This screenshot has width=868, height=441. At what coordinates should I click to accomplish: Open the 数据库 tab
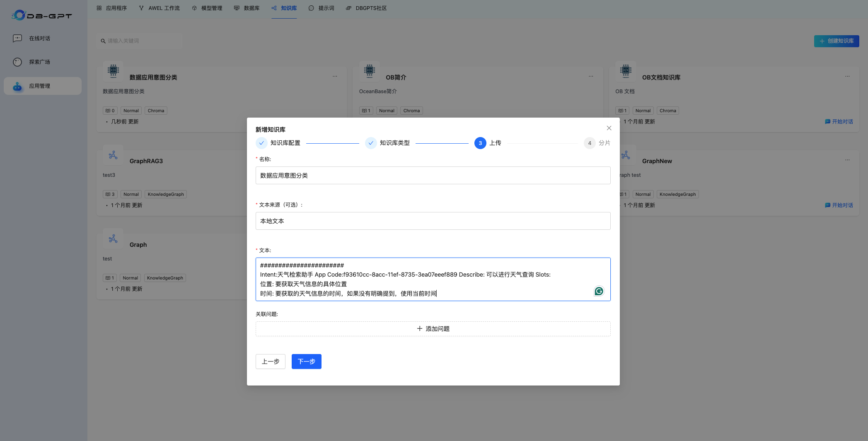pyautogui.click(x=247, y=8)
